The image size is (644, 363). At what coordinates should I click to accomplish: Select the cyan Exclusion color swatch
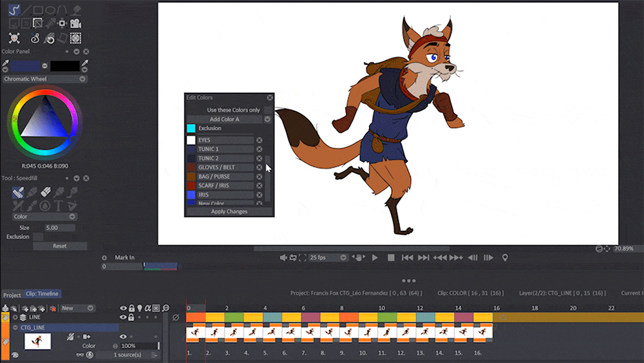[191, 128]
